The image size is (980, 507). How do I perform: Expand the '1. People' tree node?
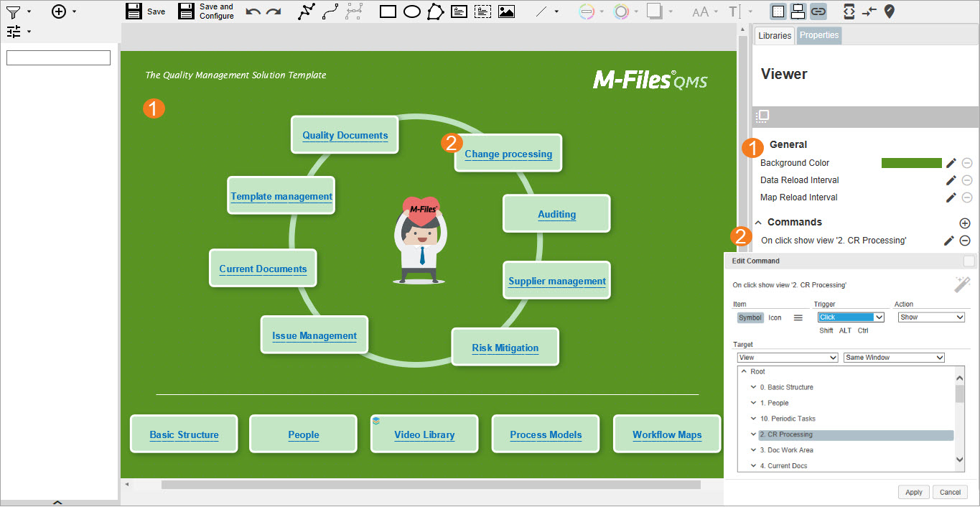click(753, 404)
